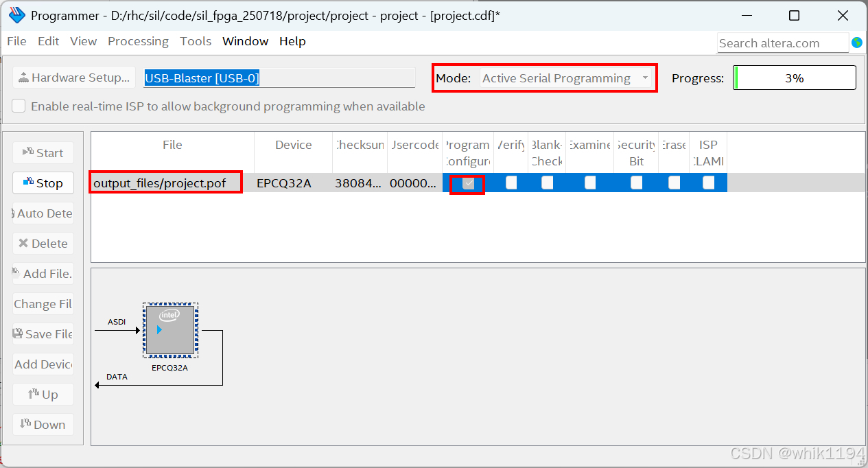Screen dimensions: 868x468
Task: Click the Verify column header
Action: (x=511, y=152)
